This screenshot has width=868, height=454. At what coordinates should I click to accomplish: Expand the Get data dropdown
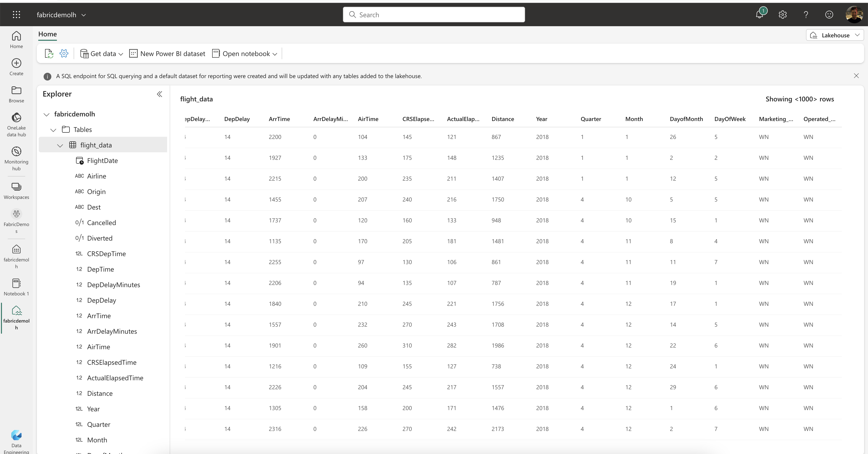click(x=101, y=53)
